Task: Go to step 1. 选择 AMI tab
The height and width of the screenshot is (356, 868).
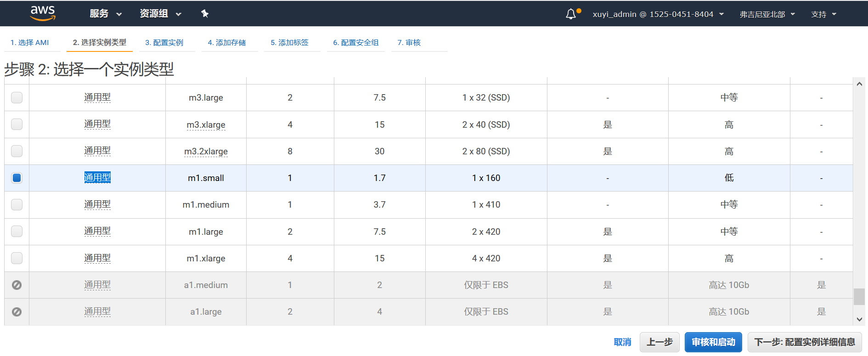Action: tap(30, 43)
